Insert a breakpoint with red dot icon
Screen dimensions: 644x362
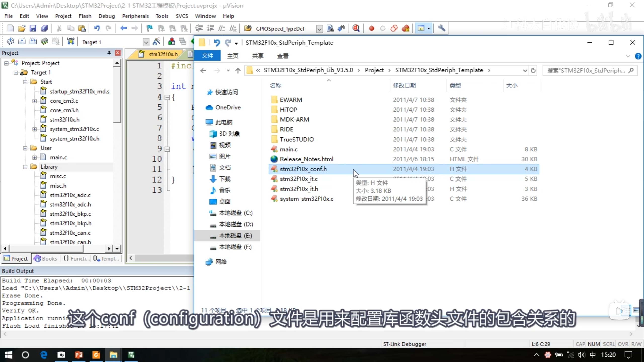[371, 28]
